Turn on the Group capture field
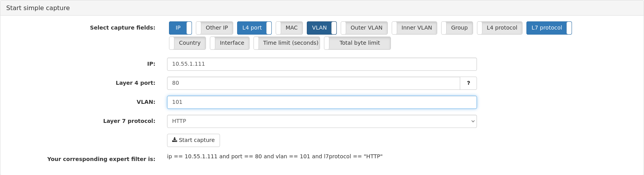Image resolution: width=644 pixels, height=175 pixels. (x=457, y=28)
